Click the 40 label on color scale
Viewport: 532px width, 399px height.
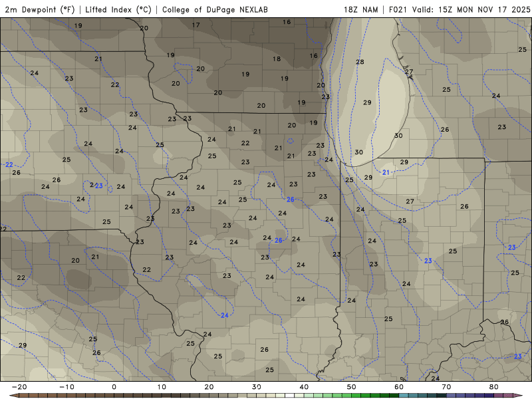304,387
